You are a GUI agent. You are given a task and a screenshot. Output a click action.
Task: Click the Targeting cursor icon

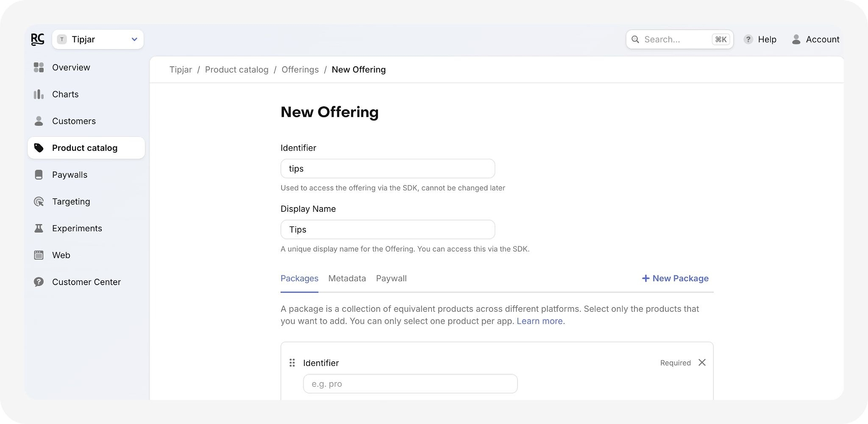(39, 202)
